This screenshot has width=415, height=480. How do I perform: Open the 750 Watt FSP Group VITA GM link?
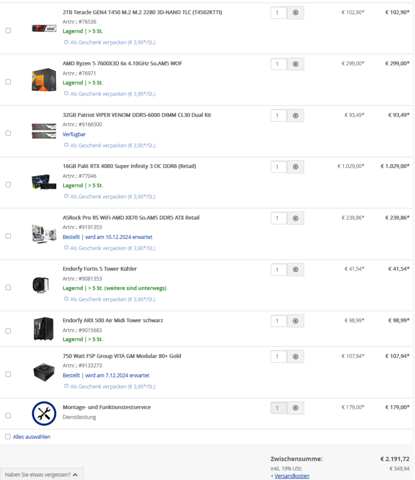122,356
